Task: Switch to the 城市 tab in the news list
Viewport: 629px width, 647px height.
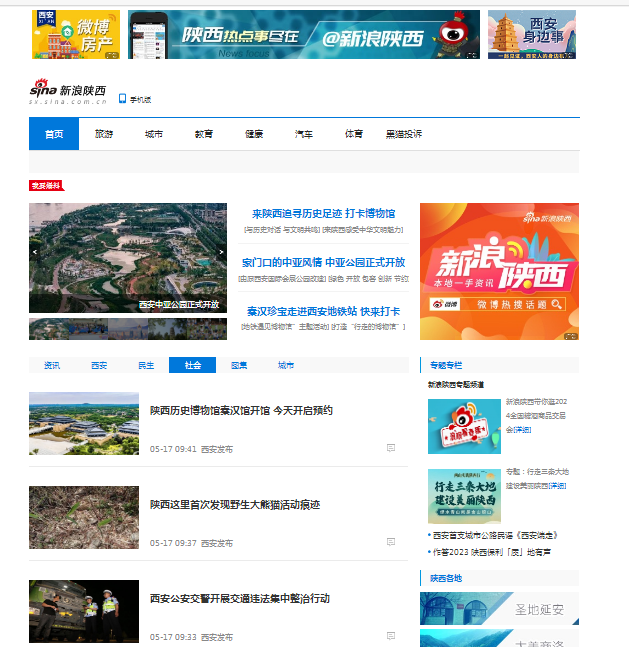Action: coord(286,365)
